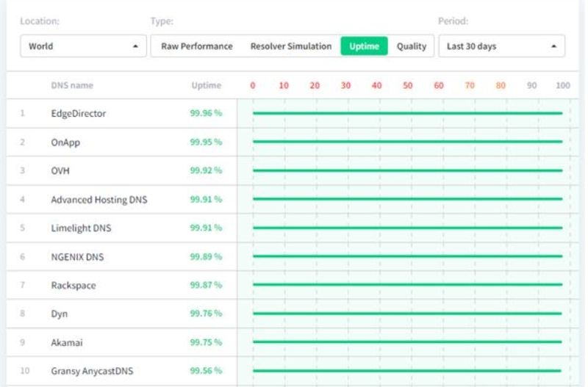Click the 0 scale label

(x=253, y=85)
